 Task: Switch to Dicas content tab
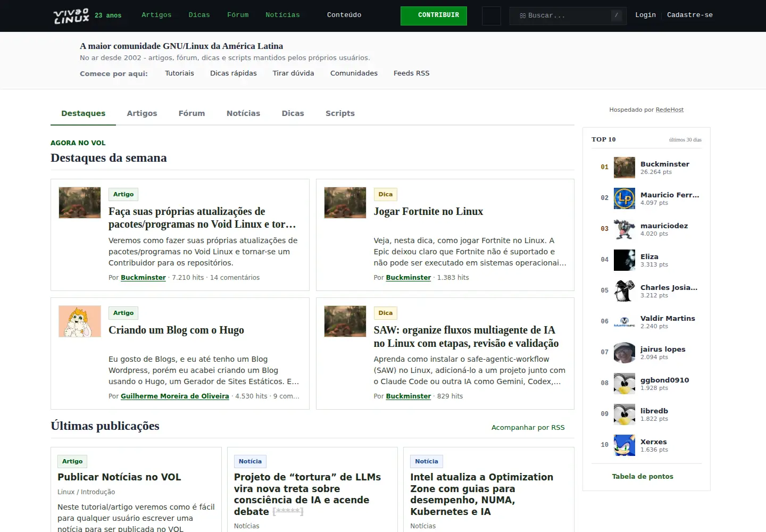[x=293, y=113]
